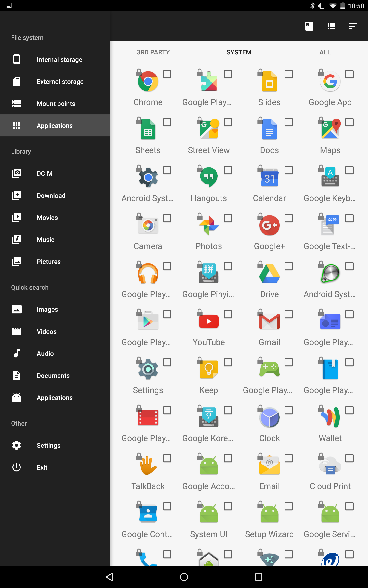Open bookmarks from the top toolbar

[309, 26]
